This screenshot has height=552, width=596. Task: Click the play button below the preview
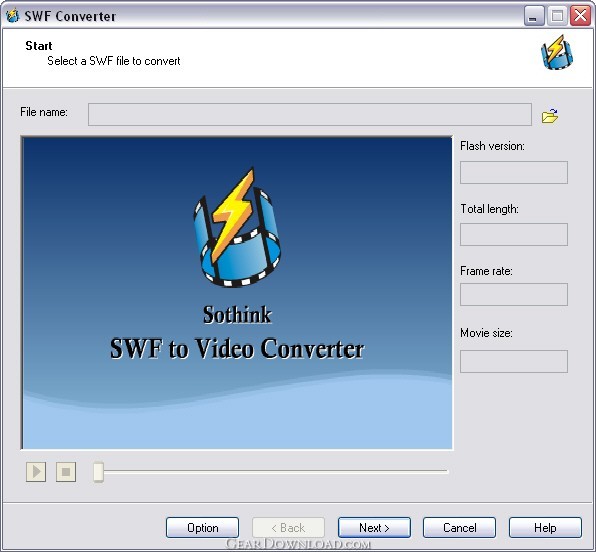pyautogui.click(x=36, y=472)
